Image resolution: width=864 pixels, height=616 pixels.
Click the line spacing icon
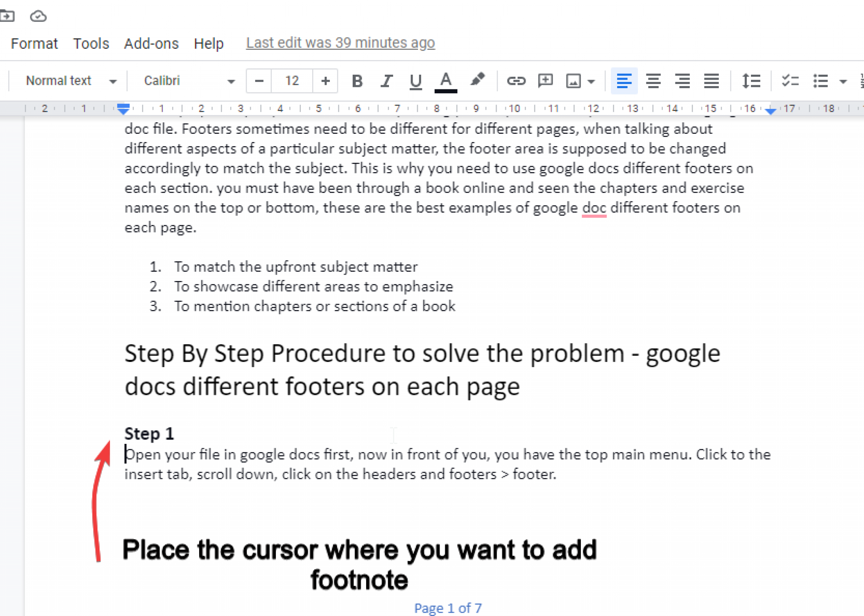click(x=751, y=80)
